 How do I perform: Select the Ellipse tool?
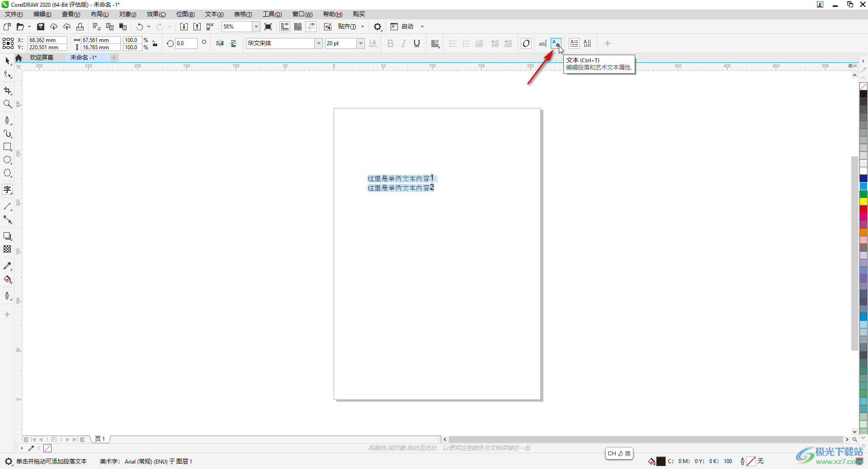(x=7, y=160)
